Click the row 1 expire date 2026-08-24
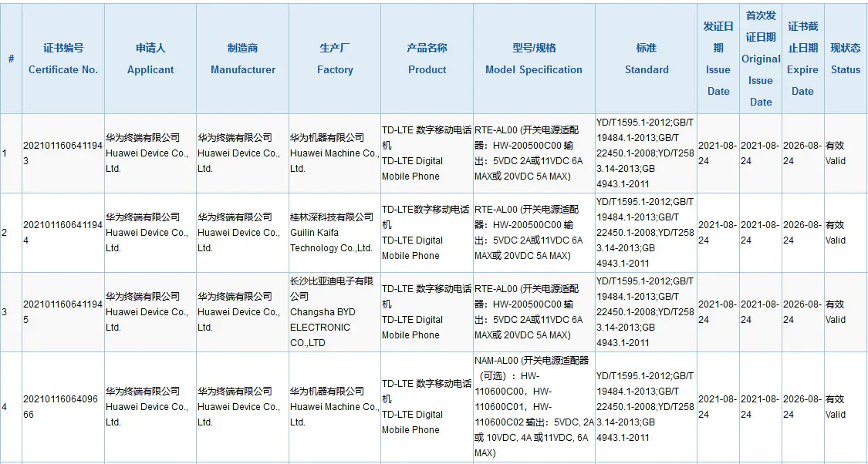The width and height of the screenshot is (868, 464). [x=802, y=153]
